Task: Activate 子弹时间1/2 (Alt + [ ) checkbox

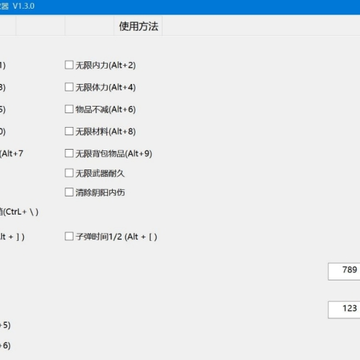Action: [x=69, y=237]
